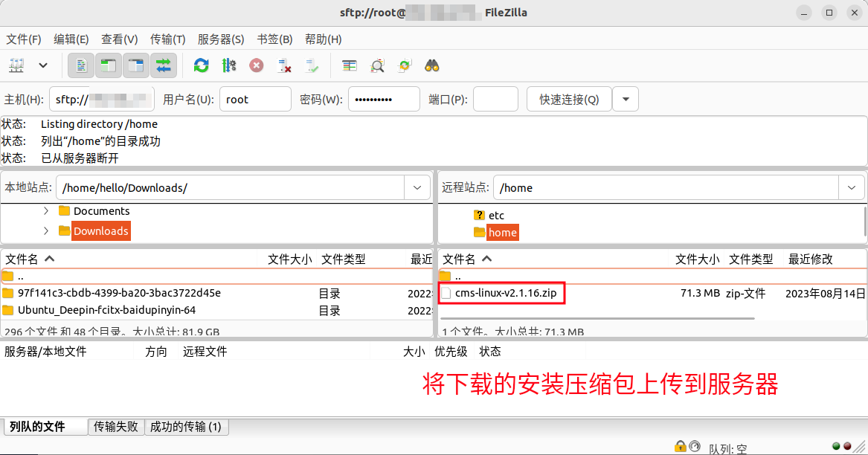Sort local files by 文件大小 column
Screen dimensions: 868x455
pos(289,259)
